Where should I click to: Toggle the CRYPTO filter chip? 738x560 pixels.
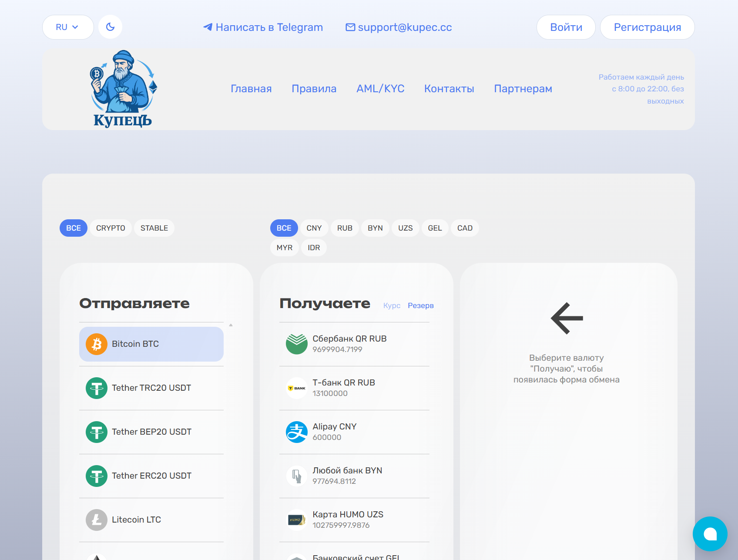coord(111,228)
